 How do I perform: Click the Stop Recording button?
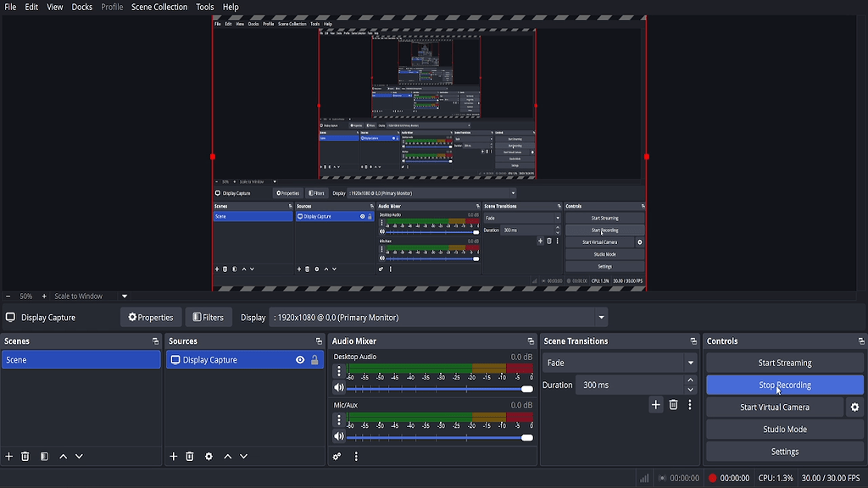tap(784, 385)
